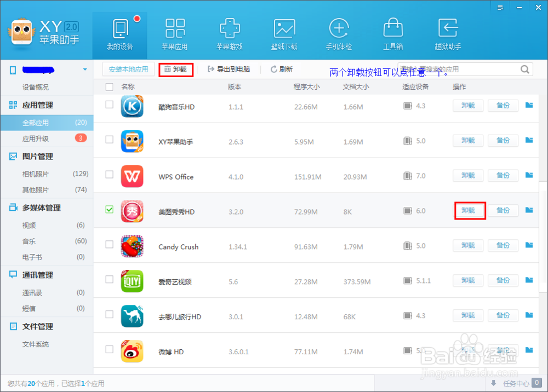Click the 酷狗音乐HD app icon
This screenshot has width=548, height=392.
[x=132, y=106]
